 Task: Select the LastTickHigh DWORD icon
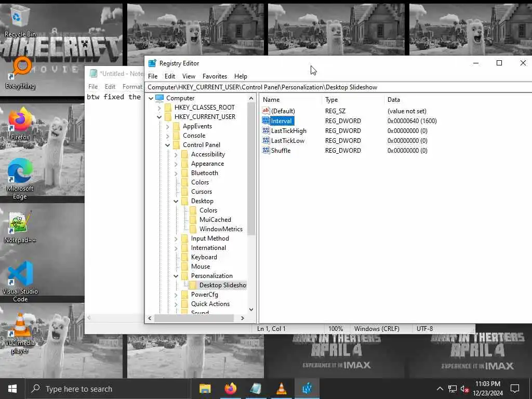[265, 130]
